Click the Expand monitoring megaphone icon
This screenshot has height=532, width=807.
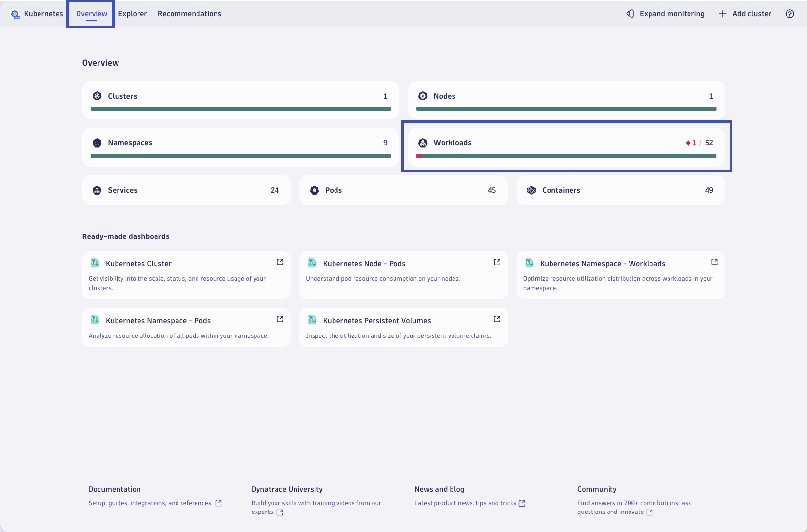click(x=630, y=14)
